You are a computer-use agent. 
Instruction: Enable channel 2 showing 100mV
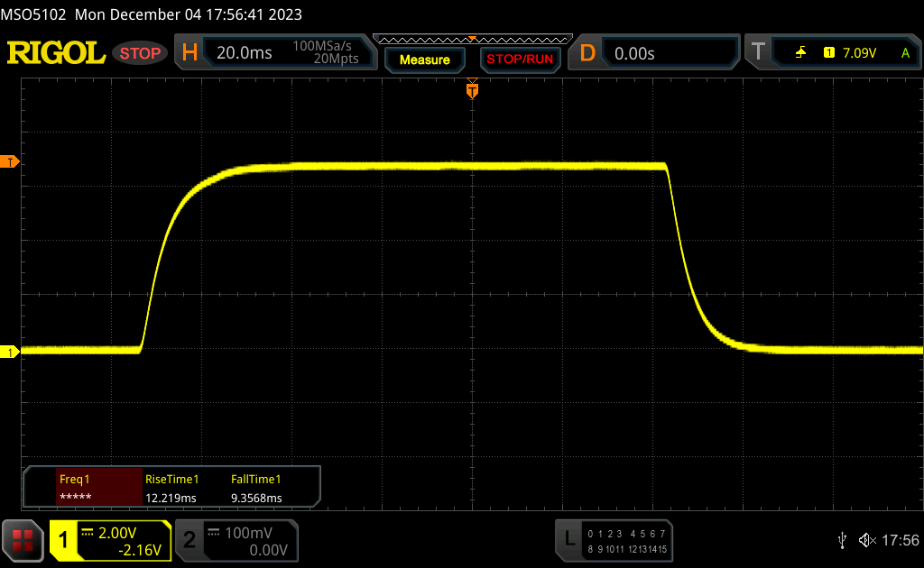pyautogui.click(x=235, y=540)
